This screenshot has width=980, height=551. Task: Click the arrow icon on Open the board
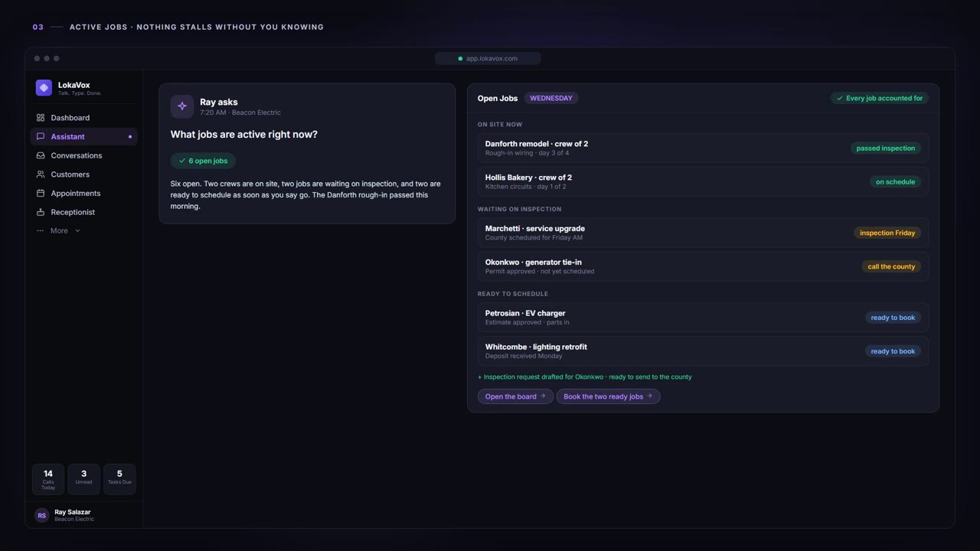[x=543, y=396]
